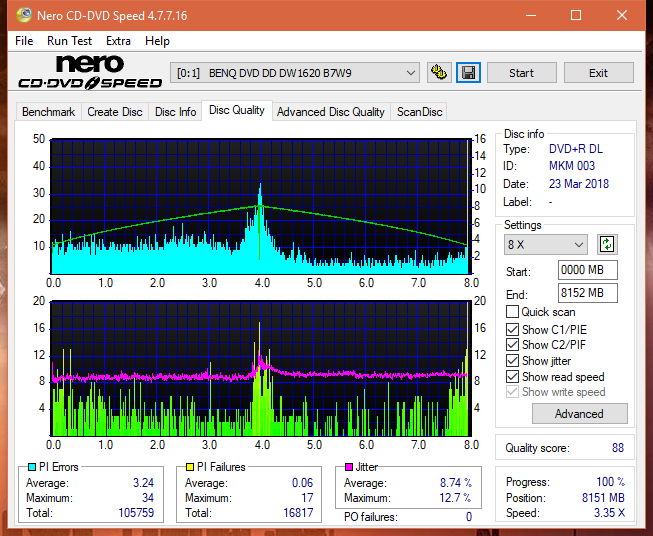This screenshot has width=653, height=536.
Task: Disable Show jitter checkbox
Action: [512, 361]
